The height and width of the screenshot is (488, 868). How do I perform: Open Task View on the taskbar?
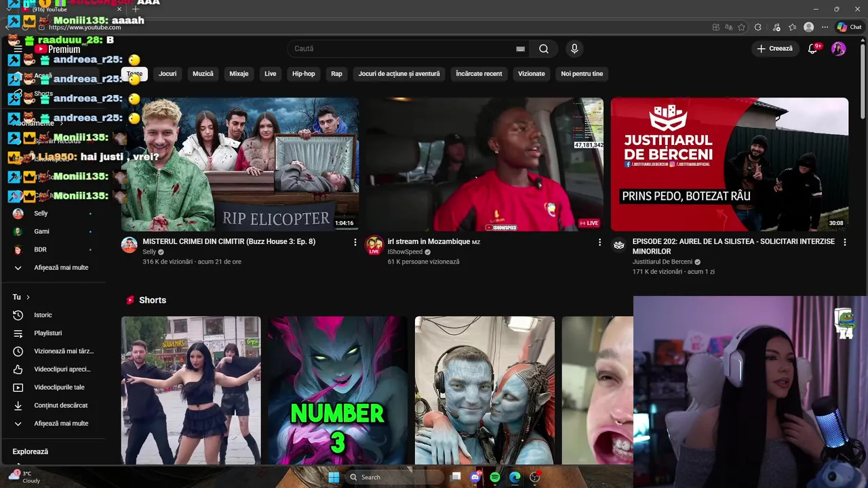[456, 477]
